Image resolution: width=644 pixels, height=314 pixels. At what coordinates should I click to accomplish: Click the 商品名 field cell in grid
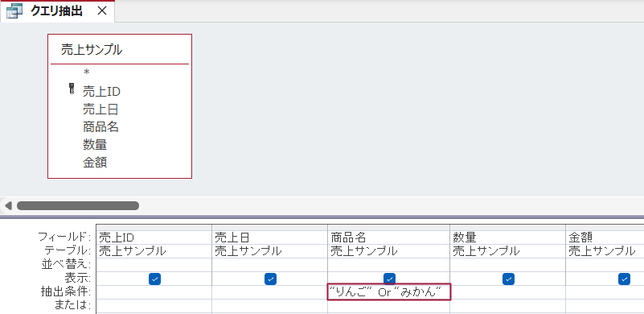(x=389, y=238)
